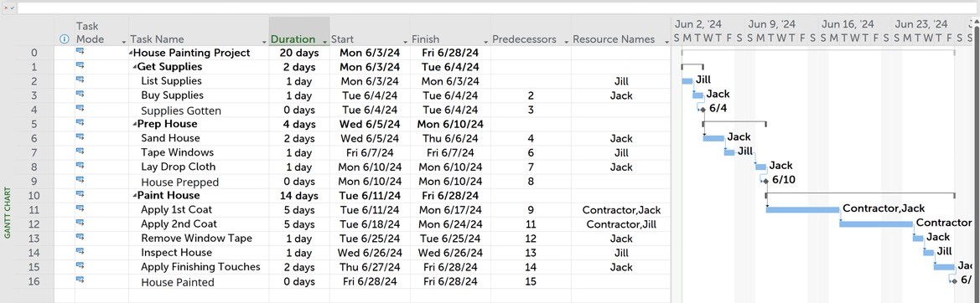
Task: Click the info indicator column header icon
Action: 64,39
